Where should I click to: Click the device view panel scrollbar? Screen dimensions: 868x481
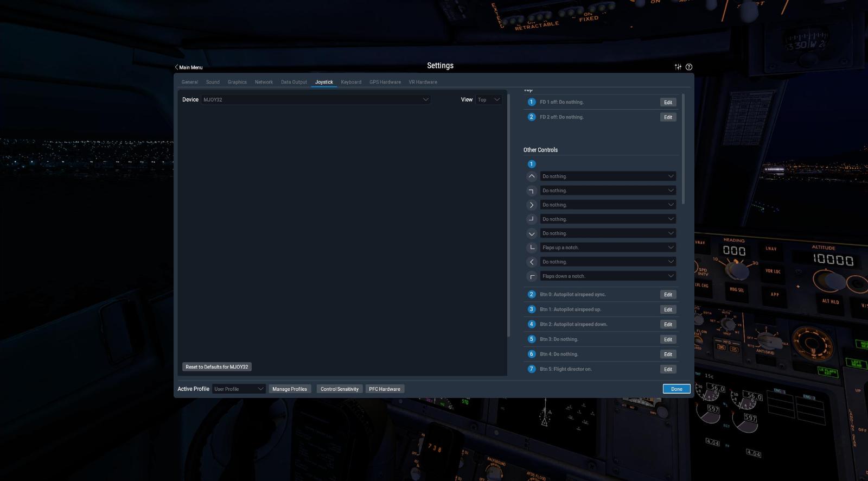coord(508,216)
